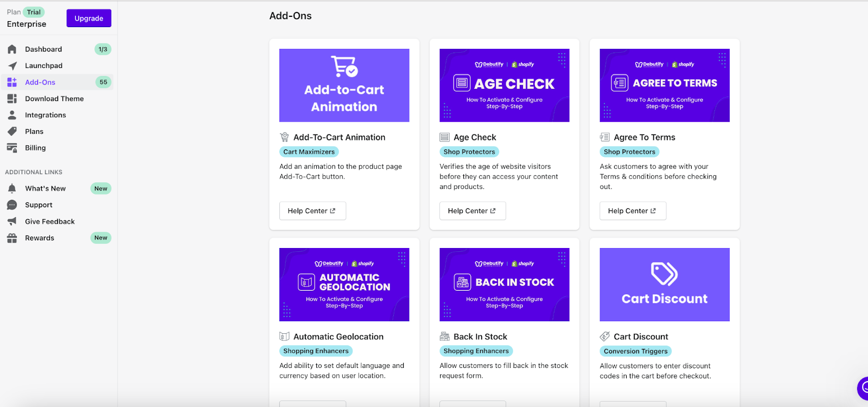Image resolution: width=868 pixels, height=407 pixels.
Task: Click the Automatic Geolocation title icon
Action: coord(284,336)
